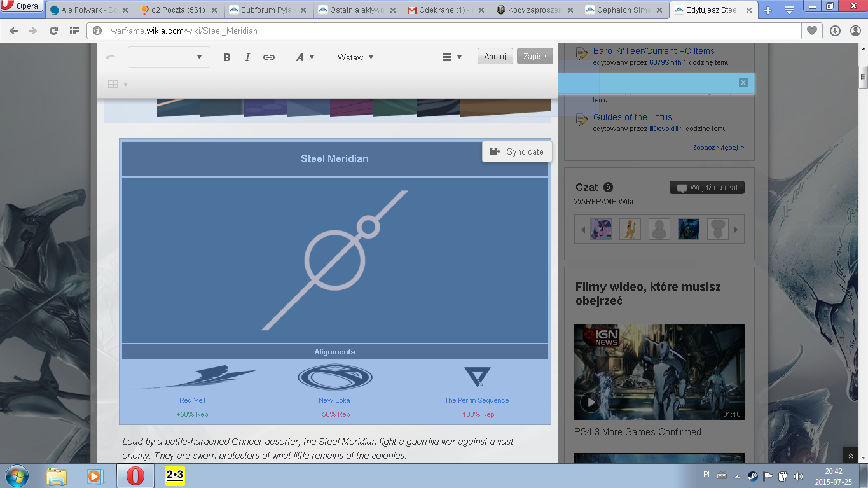The height and width of the screenshot is (488, 868).
Task: Select the blue character chat avatar
Action: coord(689,229)
